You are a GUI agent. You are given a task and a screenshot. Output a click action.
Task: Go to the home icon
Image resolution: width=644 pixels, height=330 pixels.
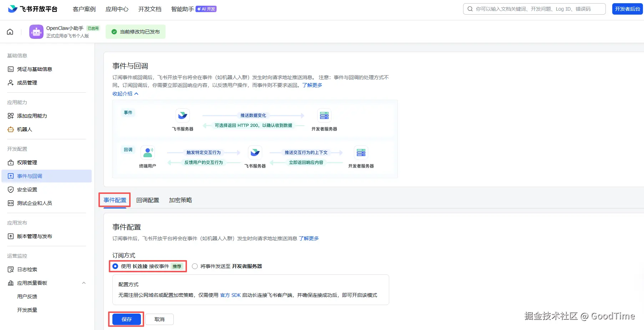10,32
